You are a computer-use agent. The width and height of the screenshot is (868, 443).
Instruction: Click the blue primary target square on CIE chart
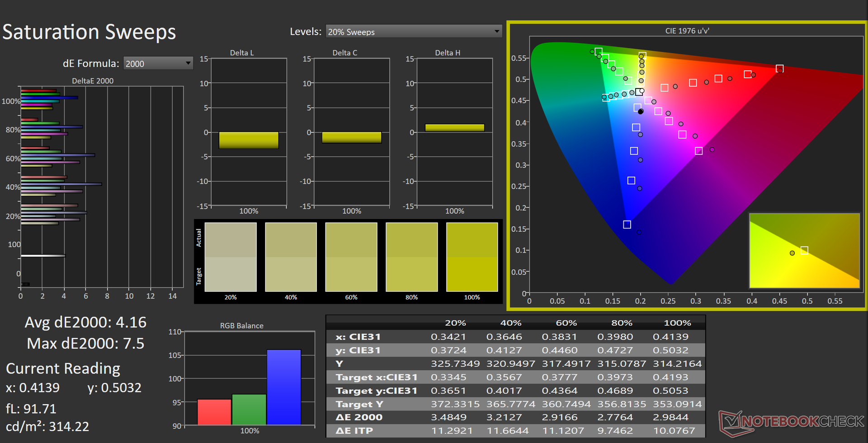[x=627, y=224]
